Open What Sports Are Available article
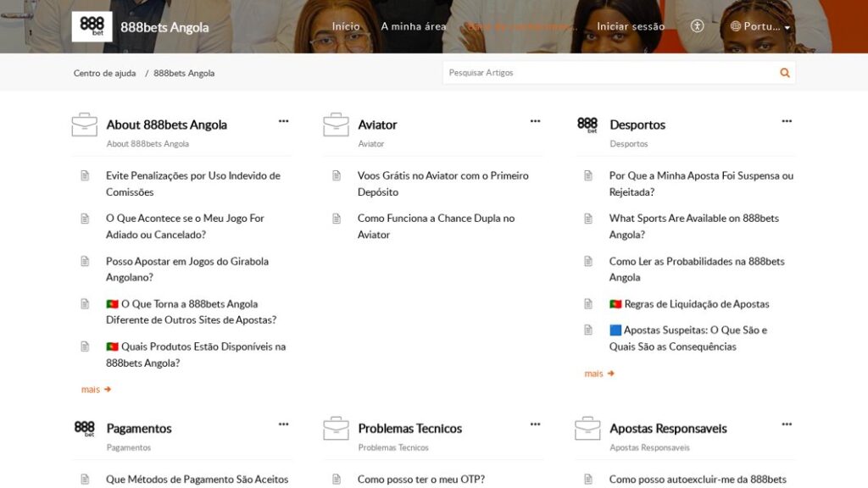Image resolution: width=868 pixels, height=488 pixels. tap(693, 226)
